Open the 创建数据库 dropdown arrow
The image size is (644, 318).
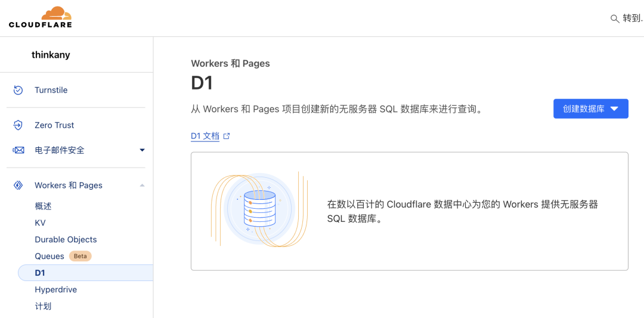point(614,109)
